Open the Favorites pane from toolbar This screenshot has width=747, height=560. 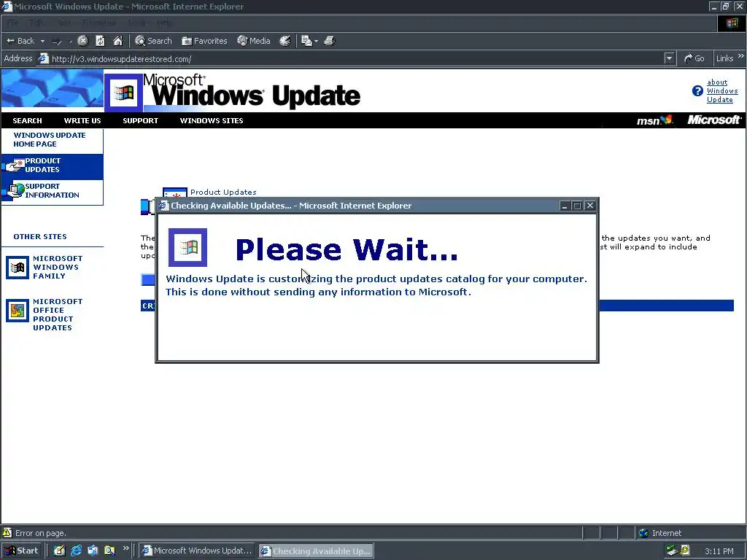click(x=204, y=41)
